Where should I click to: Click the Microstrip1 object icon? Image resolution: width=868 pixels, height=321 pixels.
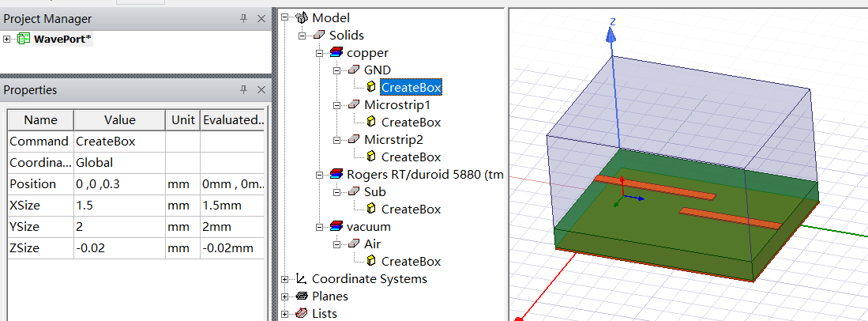354,105
